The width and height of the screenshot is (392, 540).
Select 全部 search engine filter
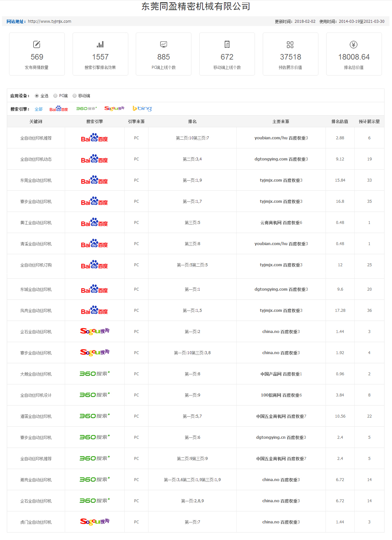point(39,109)
